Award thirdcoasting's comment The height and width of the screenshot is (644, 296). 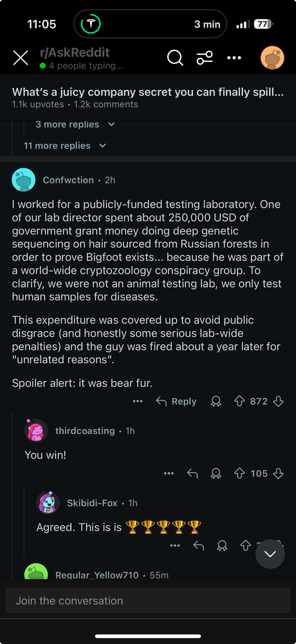pos(216,473)
